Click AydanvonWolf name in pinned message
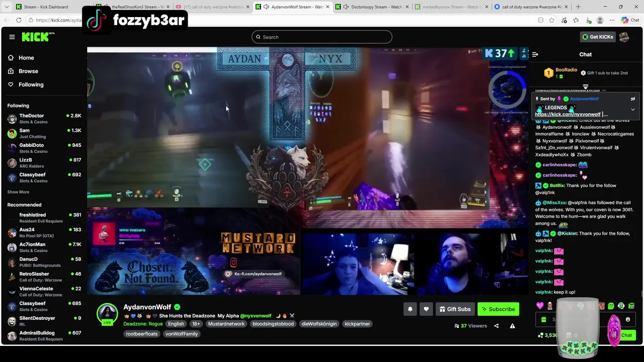 coord(585,99)
